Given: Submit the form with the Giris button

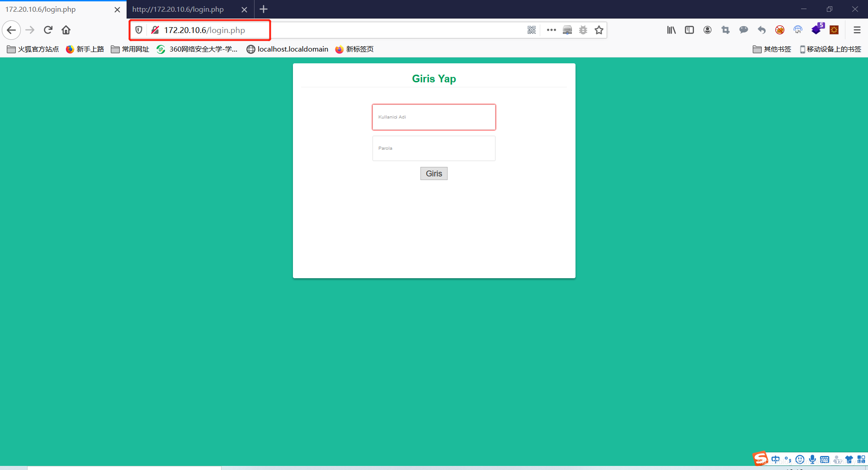Looking at the screenshot, I should click(434, 174).
